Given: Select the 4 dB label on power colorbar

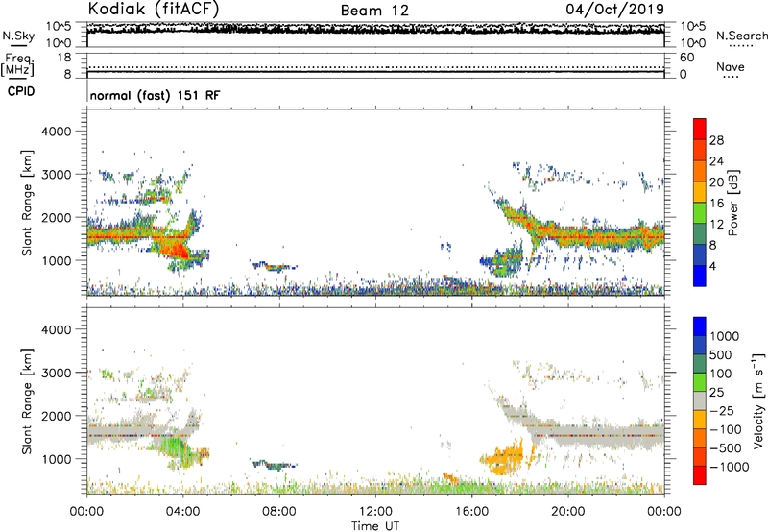Looking at the screenshot, I should coord(713,267).
